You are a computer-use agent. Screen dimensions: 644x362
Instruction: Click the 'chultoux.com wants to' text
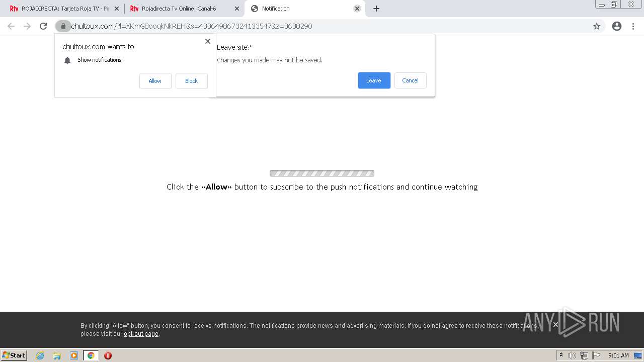pyautogui.click(x=98, y=47)
